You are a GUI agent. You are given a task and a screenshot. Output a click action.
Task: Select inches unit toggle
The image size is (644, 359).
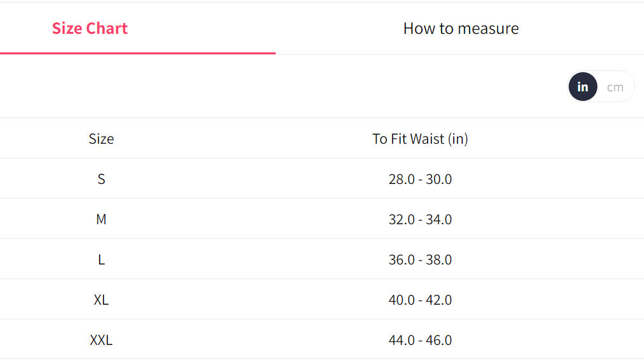click(x=582, y=87)
